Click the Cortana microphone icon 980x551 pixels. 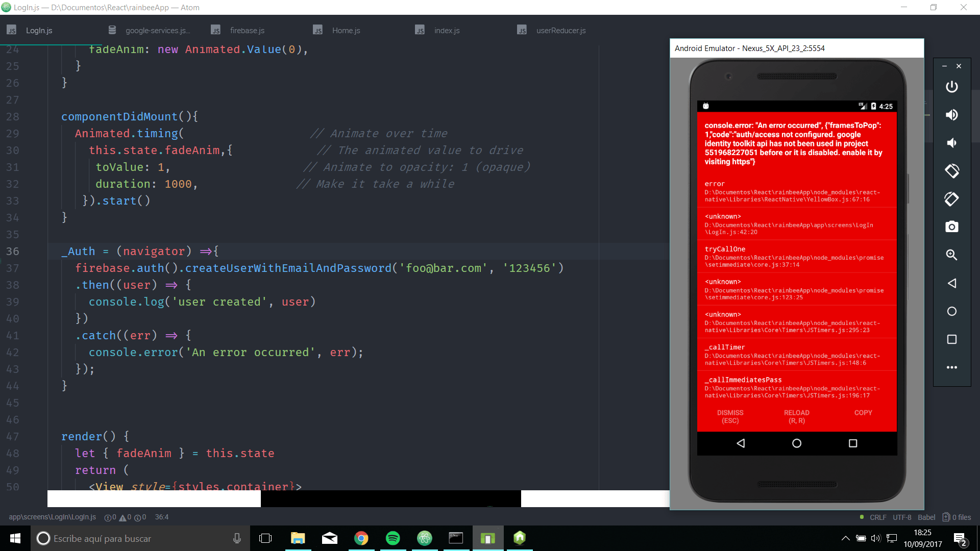(x=237, y=538)
